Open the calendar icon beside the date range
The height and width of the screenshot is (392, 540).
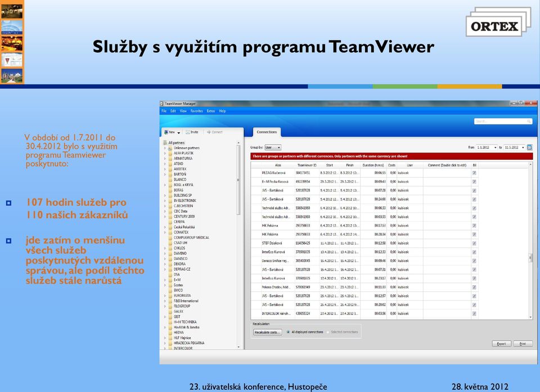coord(530,147)
